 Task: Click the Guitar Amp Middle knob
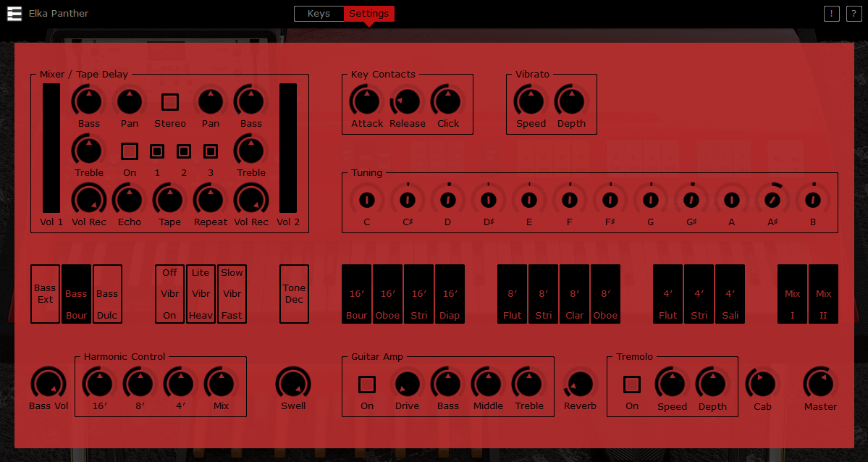pos(488,384)
